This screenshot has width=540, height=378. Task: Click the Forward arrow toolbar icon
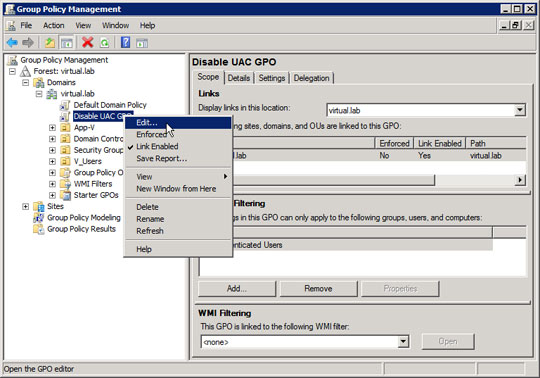pos(28,43)
